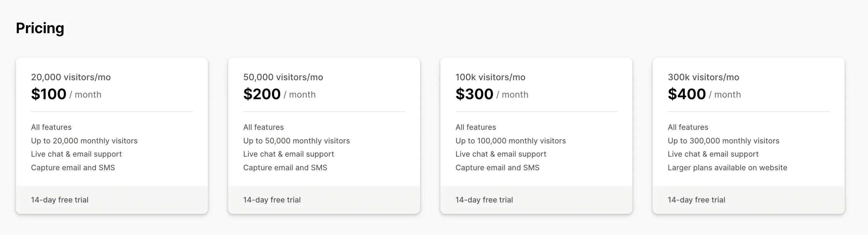This screenshot has height=235, width=868.
Task: Choose the $300 per month price
Action: (x=474, y=94)
